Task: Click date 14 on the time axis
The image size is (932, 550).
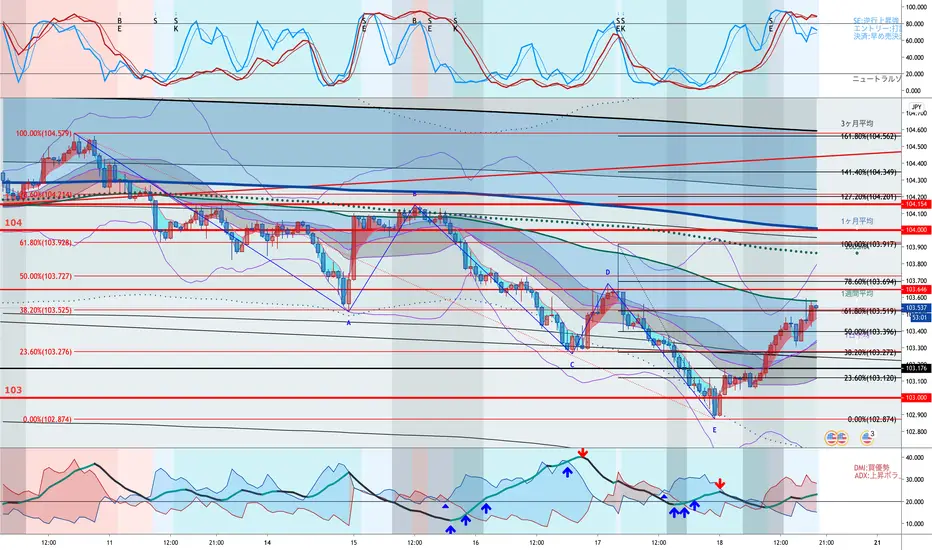Action: tap(267, 542)
